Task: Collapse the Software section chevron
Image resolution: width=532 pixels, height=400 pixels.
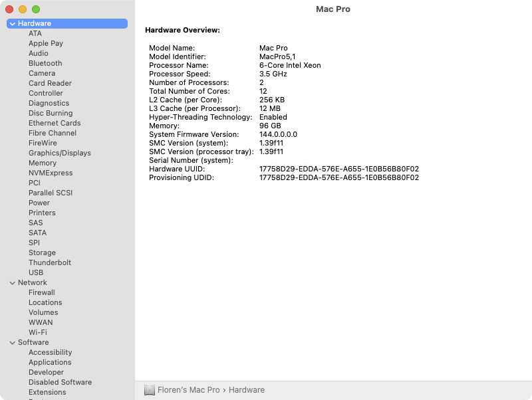Action: pyautogui.click(x=13, y=343)
